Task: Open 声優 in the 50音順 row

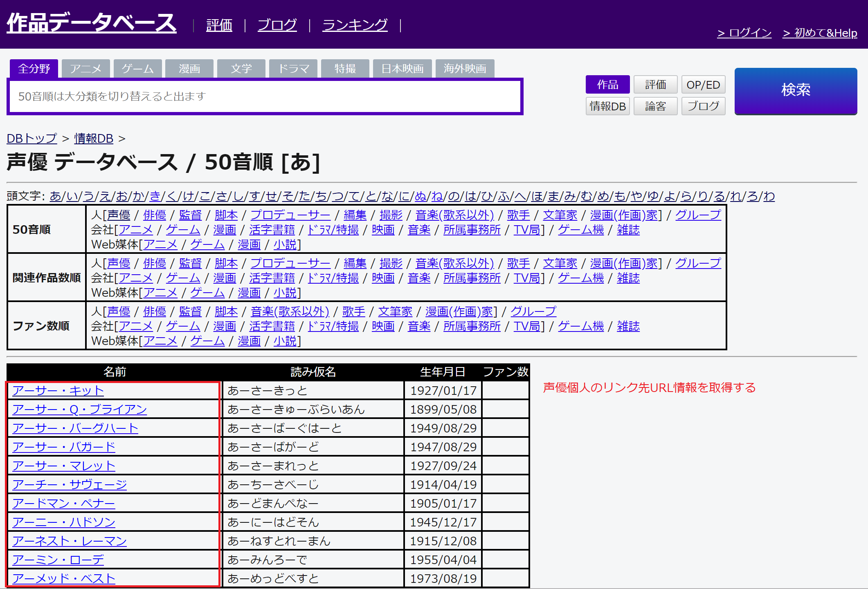Action: (119, 215)
